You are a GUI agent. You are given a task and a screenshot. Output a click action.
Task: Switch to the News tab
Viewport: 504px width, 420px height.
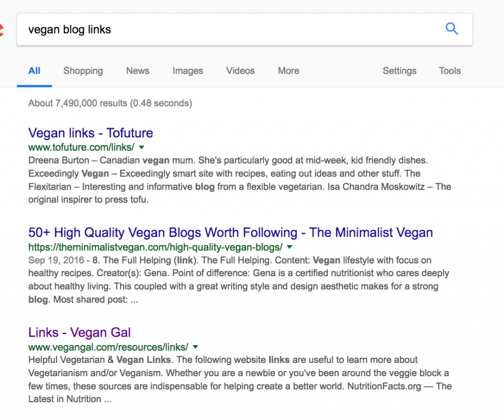point(138,71)
